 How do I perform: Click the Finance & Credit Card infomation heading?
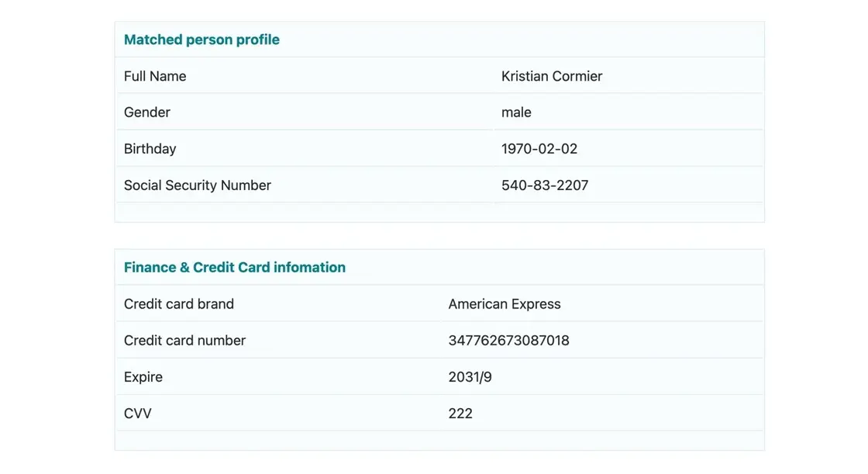coord(235,268)
